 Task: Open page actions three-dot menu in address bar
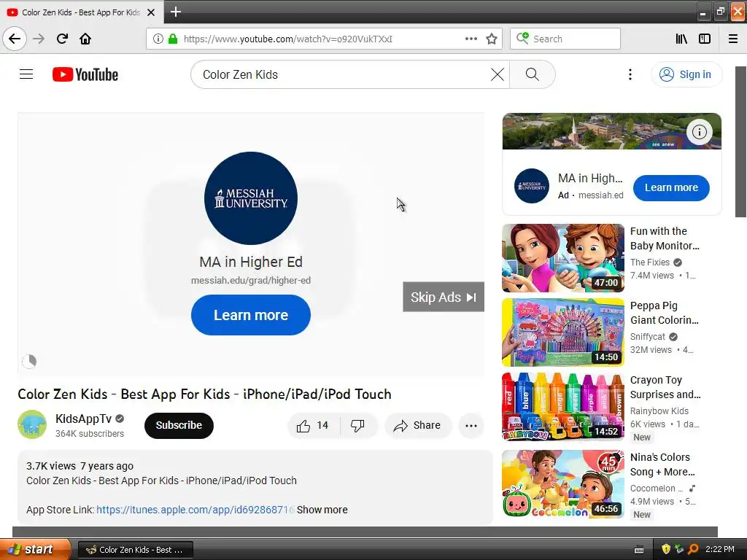coord(471,39)
